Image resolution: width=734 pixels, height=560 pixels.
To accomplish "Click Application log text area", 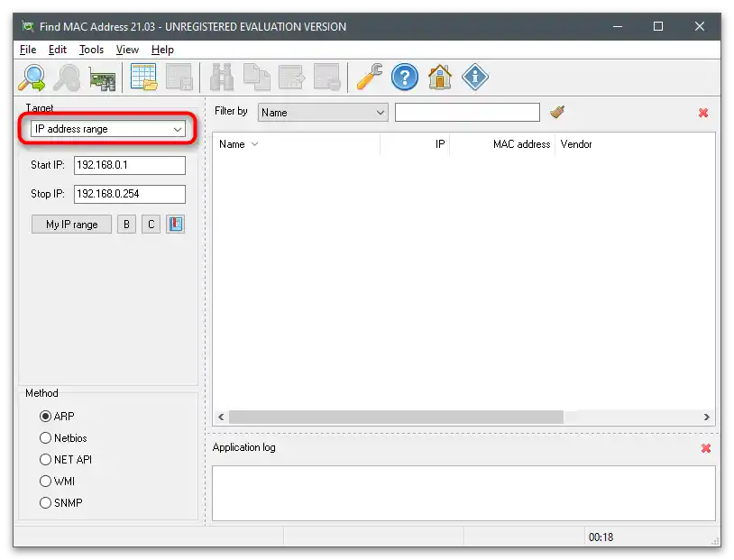I will [x=463, y=493].
